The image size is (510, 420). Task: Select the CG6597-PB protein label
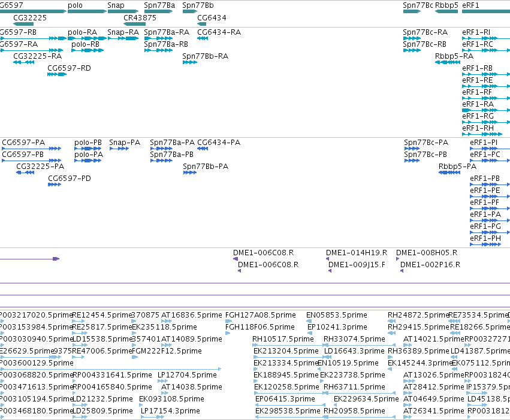(23, 155)
